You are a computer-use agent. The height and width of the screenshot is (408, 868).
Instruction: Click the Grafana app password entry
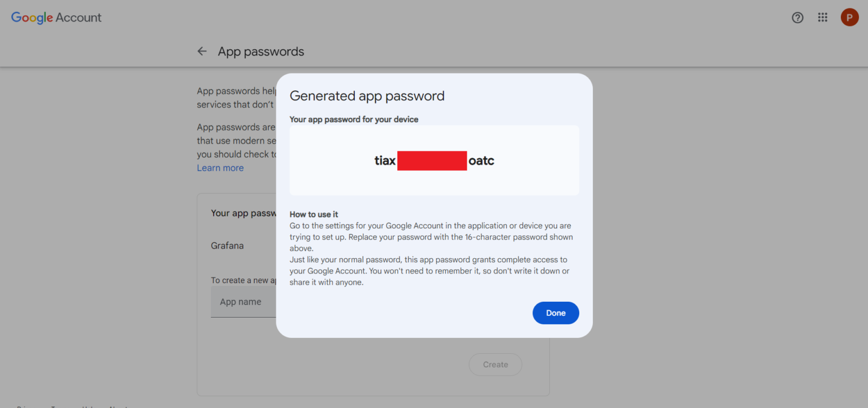point(227,245)
